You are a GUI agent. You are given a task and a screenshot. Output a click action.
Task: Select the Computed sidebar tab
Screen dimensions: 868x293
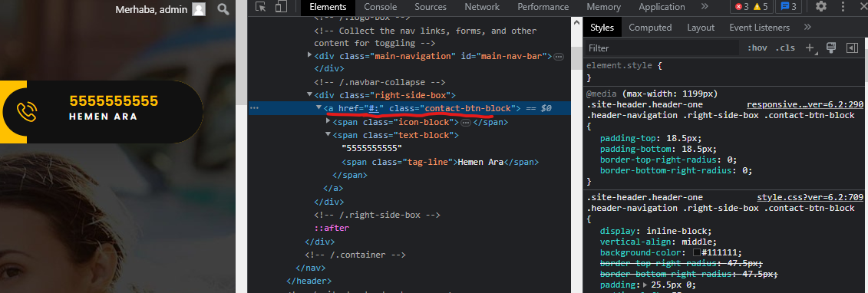(650, 27)
